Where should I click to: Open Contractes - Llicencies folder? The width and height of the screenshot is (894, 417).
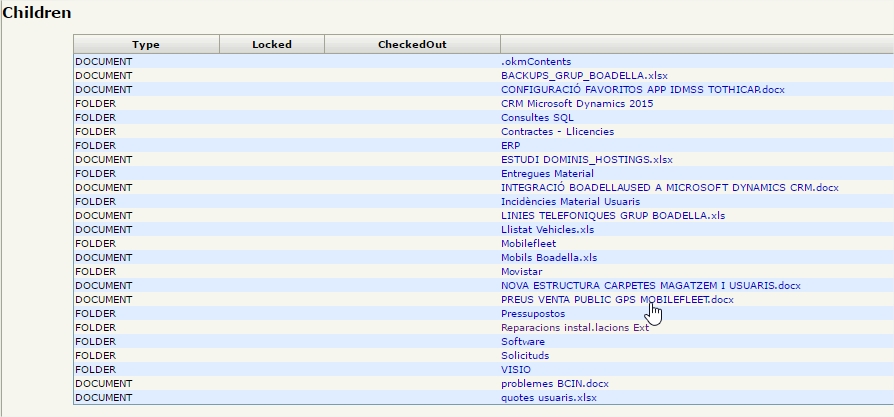[x=557, y=132]
